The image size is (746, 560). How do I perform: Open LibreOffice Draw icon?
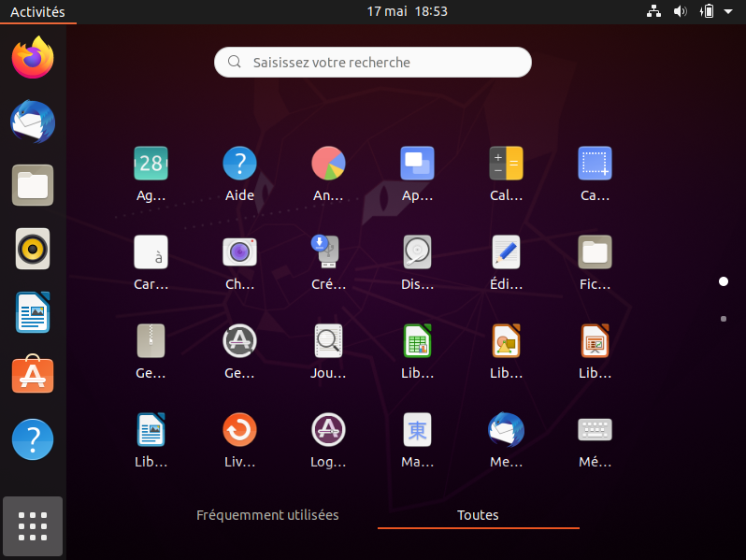pyautogui.click(x=506, y=340)
